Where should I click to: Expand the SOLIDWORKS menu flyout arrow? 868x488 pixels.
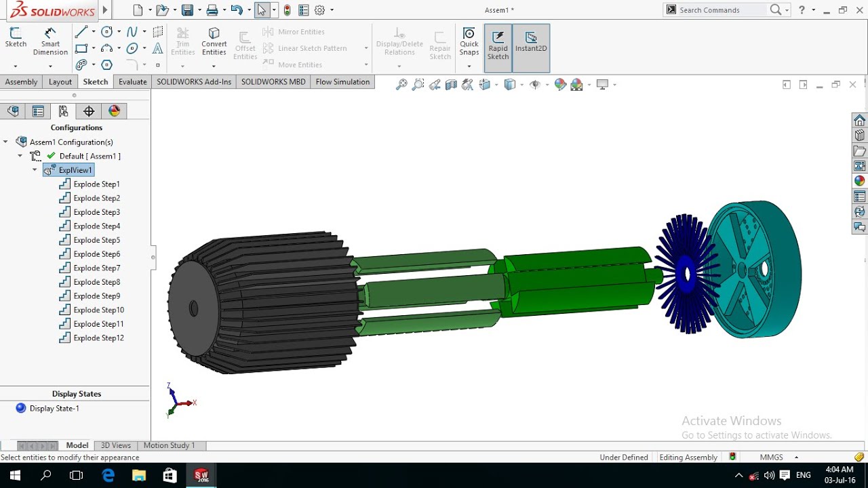(x=104, y=10)
